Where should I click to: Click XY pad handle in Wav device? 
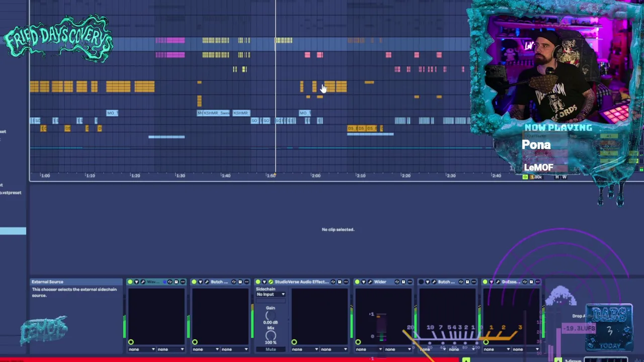tap(131, 342)
